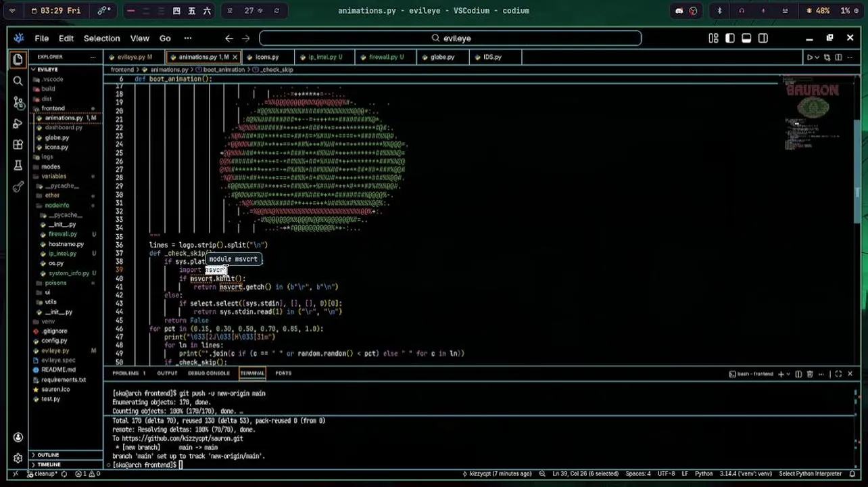Open hostname.py in the file tree

tap(66, 244)
